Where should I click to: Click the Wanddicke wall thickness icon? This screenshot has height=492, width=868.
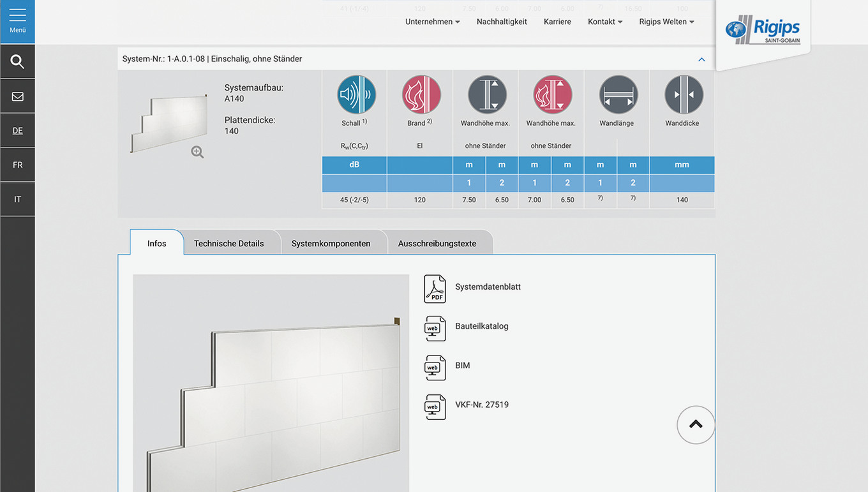click(x=683, y=95)
